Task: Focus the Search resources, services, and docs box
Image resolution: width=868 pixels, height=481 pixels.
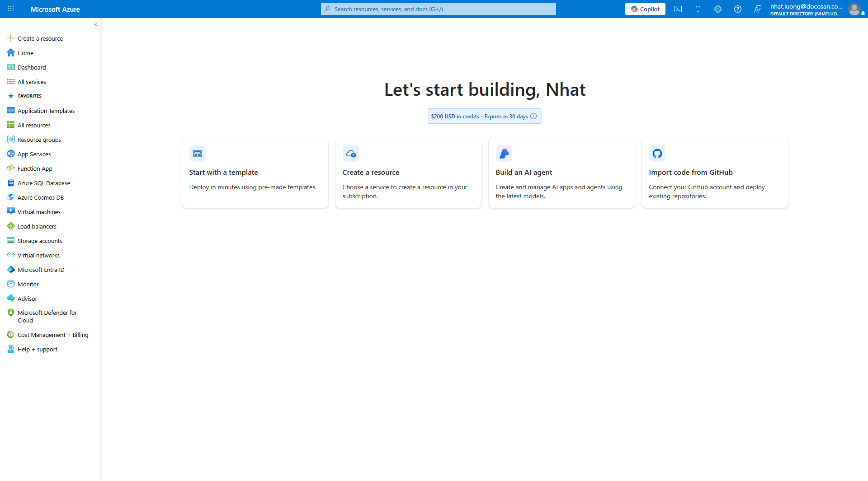Action: point(439,9)
